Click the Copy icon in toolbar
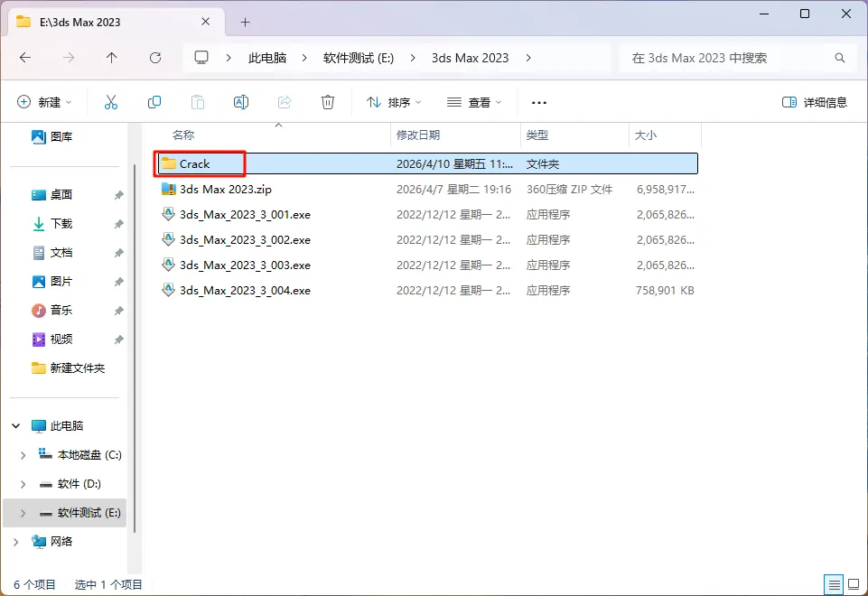 pos(154,102)
